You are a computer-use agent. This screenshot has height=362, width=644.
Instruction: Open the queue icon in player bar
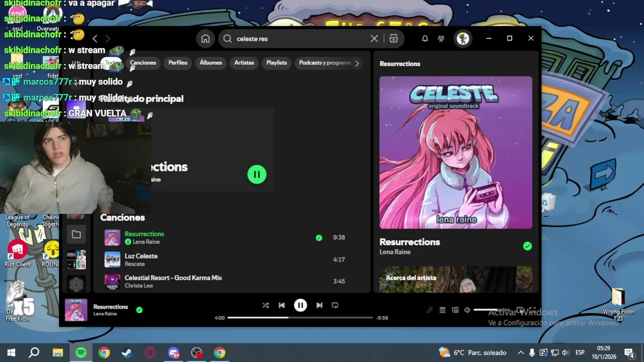(x=442, y=310)
